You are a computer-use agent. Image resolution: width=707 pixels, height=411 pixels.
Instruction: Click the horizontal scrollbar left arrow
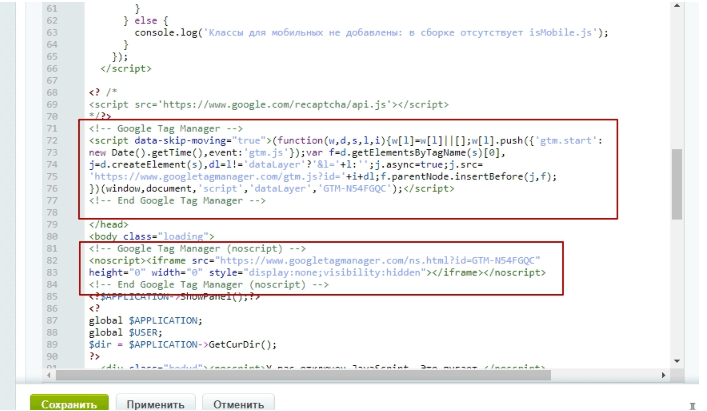[49, 375]
